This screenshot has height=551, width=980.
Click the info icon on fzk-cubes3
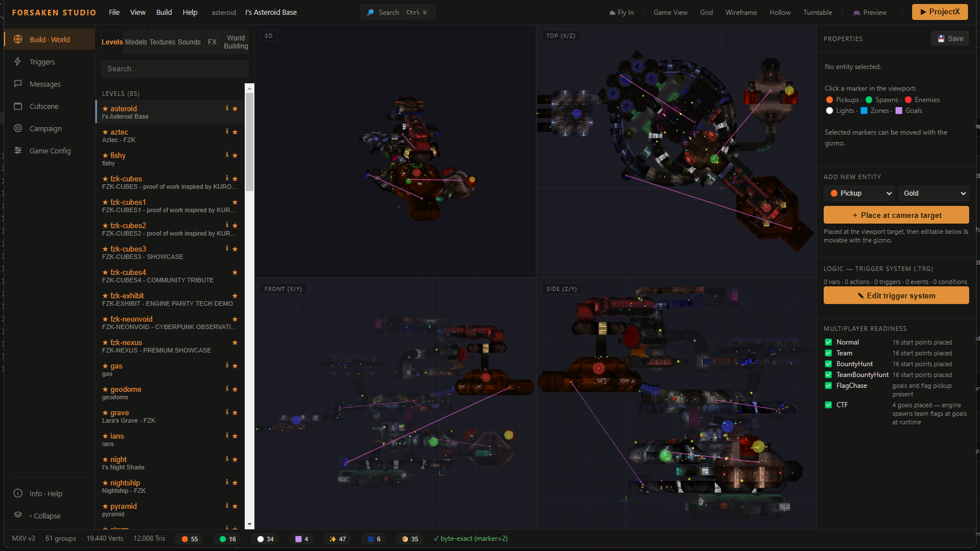pyautogui.click(x=227, y=249)
